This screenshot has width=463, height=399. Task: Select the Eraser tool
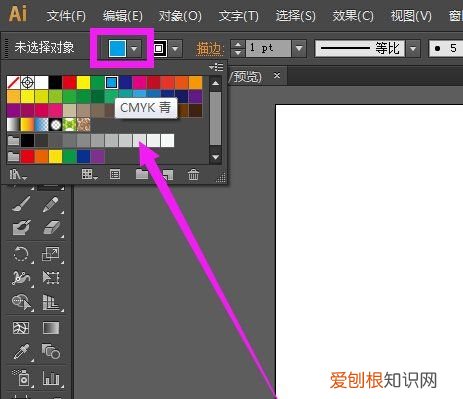(51, 228)
